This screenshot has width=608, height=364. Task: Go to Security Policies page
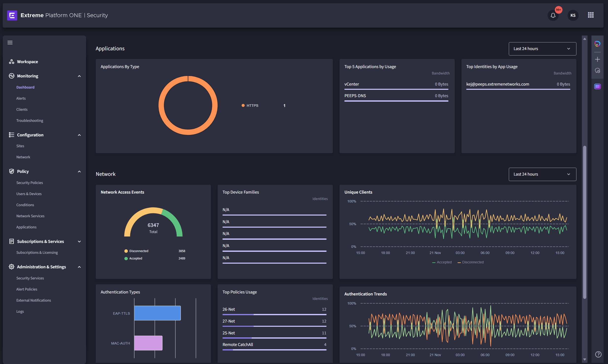[30, 182]
